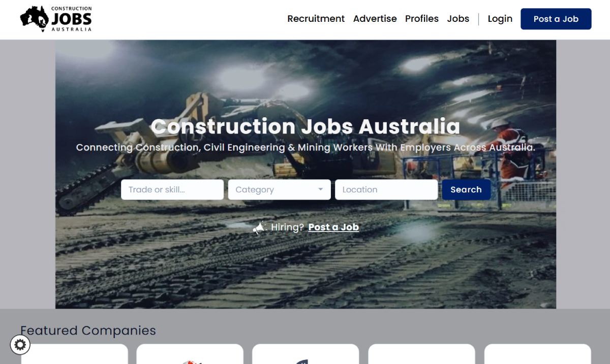
Task: Select Jobs in the navigation bar
Action: click(x=458, y=19)
